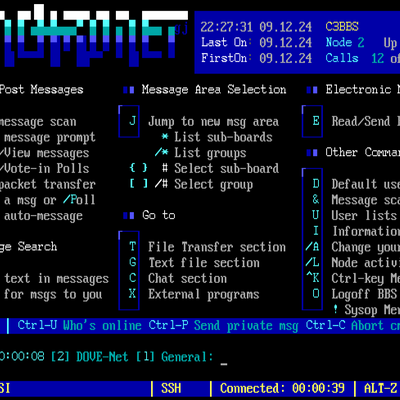Click the 'Post Messages' heading
The width and height of the screenshot is (400, 400).
[x=41, y=90]
